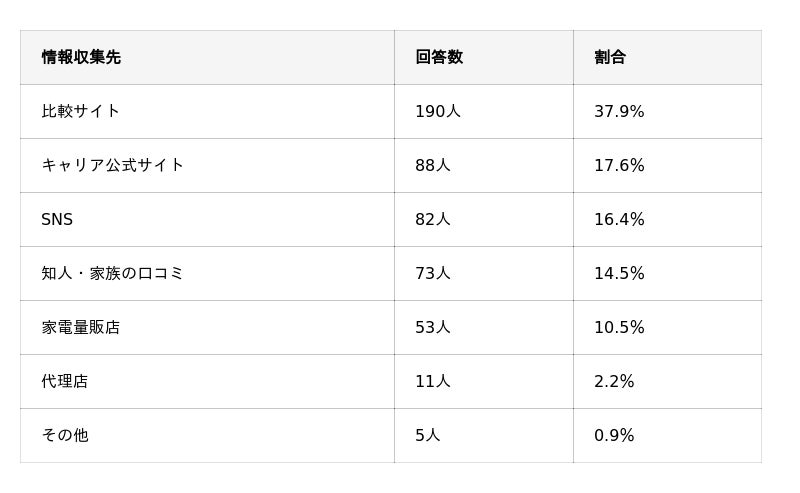Select the SNS row label
Image resolution: width=800 pixels, height=493 pixels.
coord(57,219)
